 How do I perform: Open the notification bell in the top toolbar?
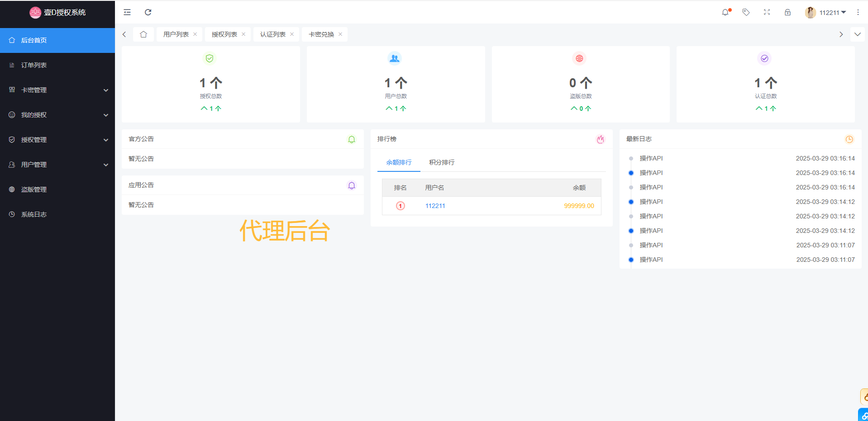point(725,12)
